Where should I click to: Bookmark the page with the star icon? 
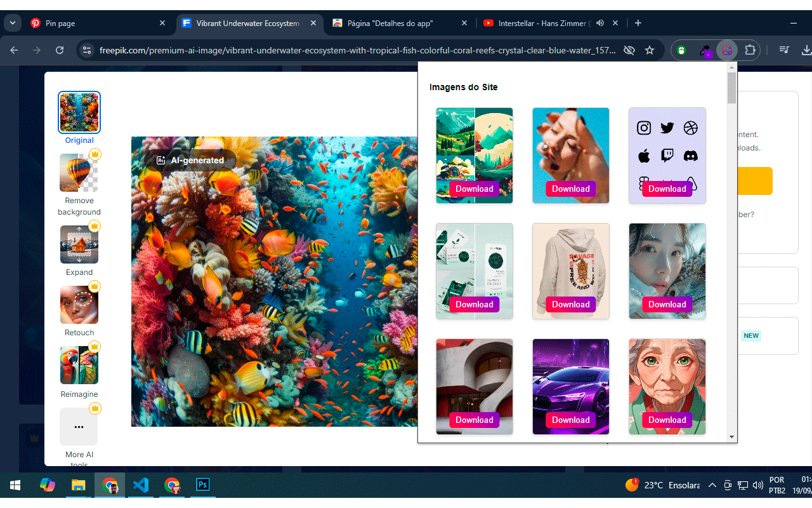point(650,50)
